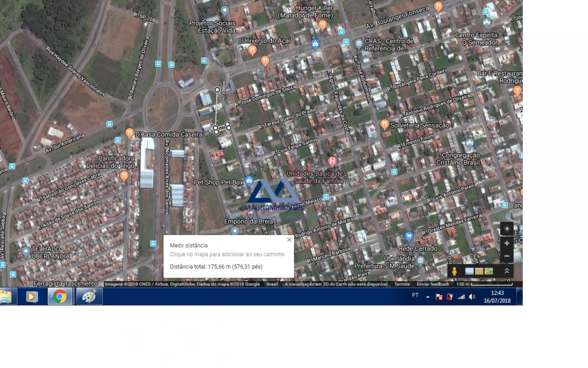Open Paint from the taskbar
The width and height of the screenshot is (588, 368).
89,296
